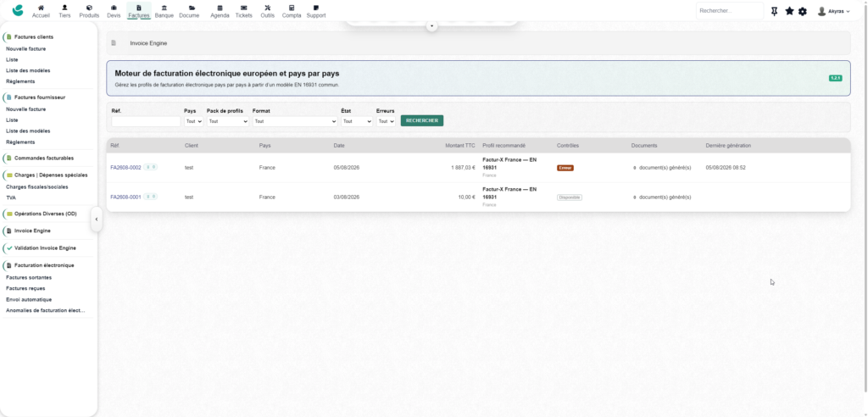Open Nouvelle facture under Factures clients
Screen dimensions: 868x417
[x=26, y=48]
